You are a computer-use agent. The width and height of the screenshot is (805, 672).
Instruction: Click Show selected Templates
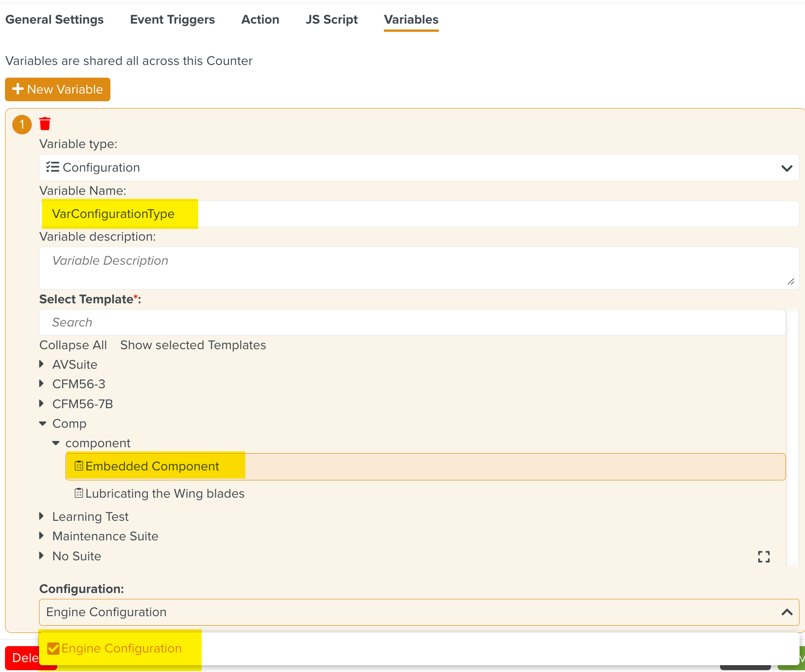click(x=193, y=345)
